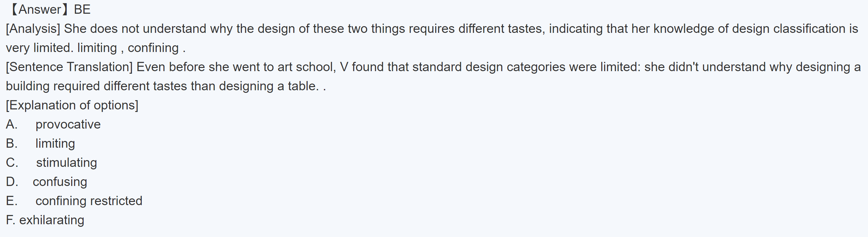The width and height of the screenshot is (868, 237).
Task: Click the answer letters BE
Action: (x=82, y=10)
